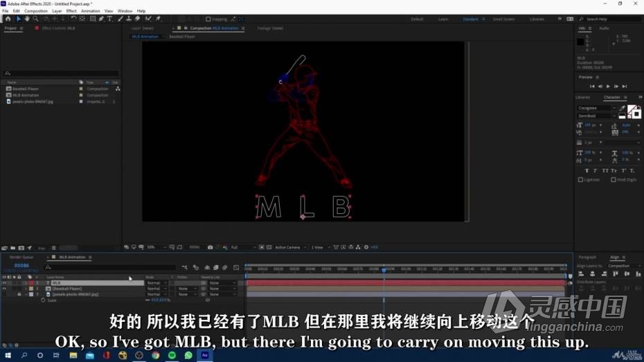Select the Brush tool
Image resolution: width=644 pixels, height=362 pixels.
coord(120,19)
